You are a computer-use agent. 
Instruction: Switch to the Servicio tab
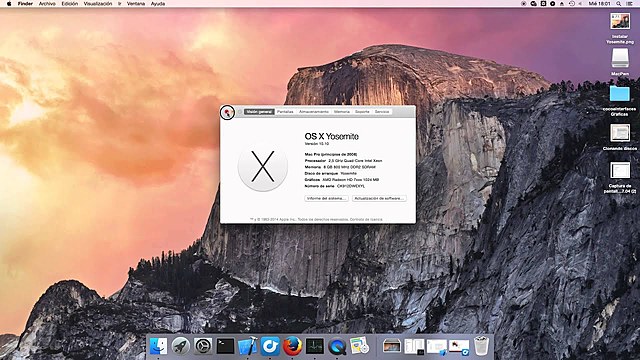tap(382, 111)
